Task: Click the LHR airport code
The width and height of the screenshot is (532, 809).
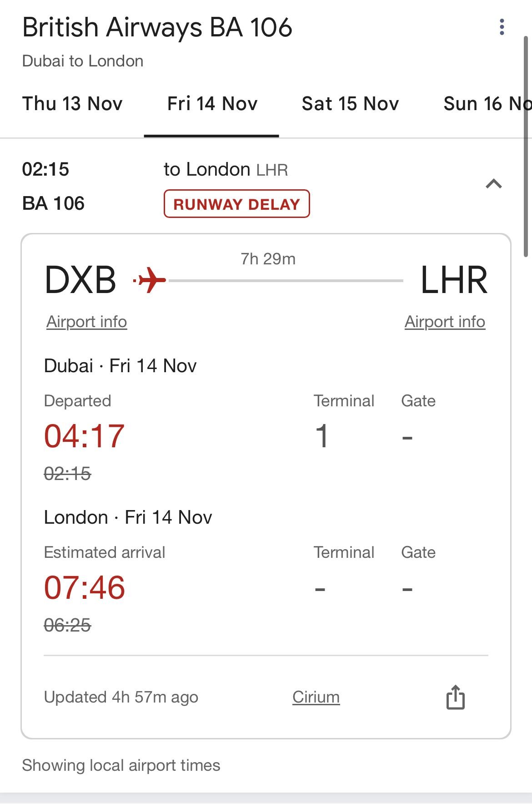Action: [454, 280]
